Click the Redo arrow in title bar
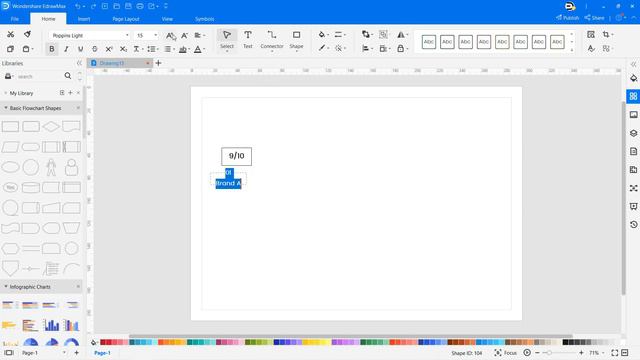Image resolution: width=640 pixels, height=360 pixels. click(93, 6)
